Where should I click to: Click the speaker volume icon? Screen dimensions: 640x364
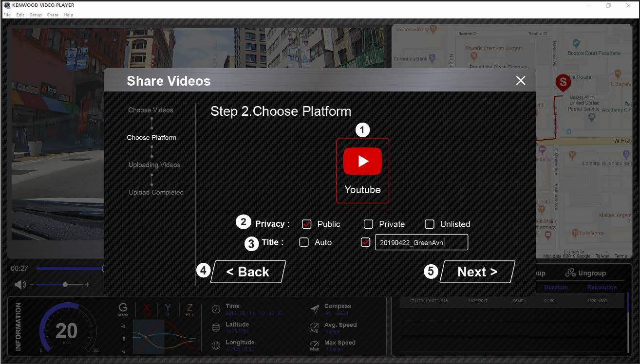point(20,285)
